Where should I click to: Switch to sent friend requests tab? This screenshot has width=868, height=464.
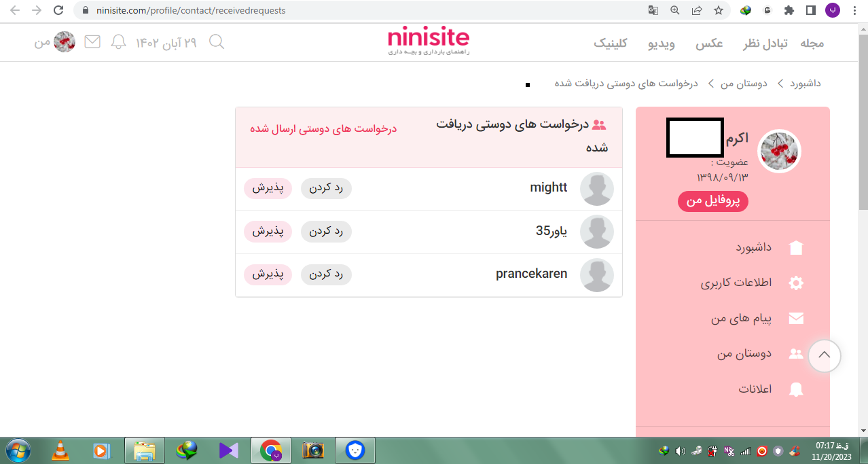tap(323, 128)
